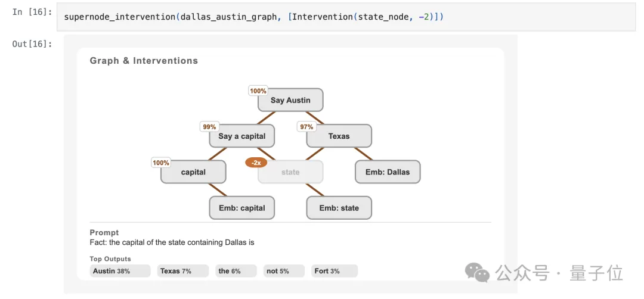Click the Emb: capital node

(x=241, y=208)
